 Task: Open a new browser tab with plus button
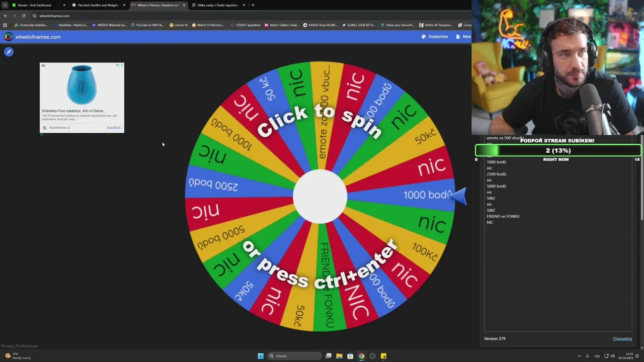pos(253,5)
